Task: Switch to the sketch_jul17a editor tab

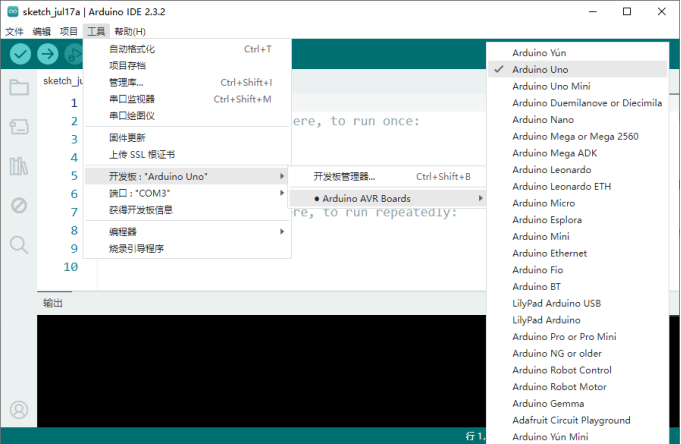Action: click(x=62, y=81)
